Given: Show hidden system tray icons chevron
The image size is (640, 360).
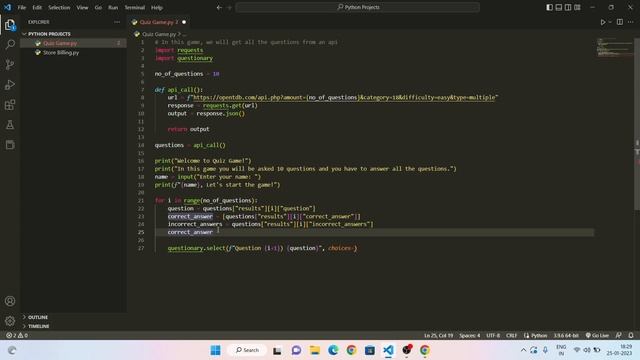Looking at the screenshot, I should pyautogui.click(x=523, y=350).
